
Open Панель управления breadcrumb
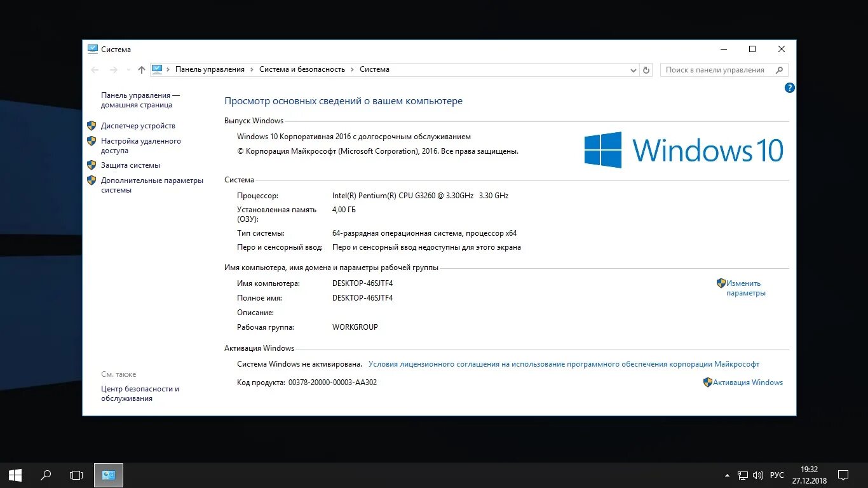click(210, 69)
